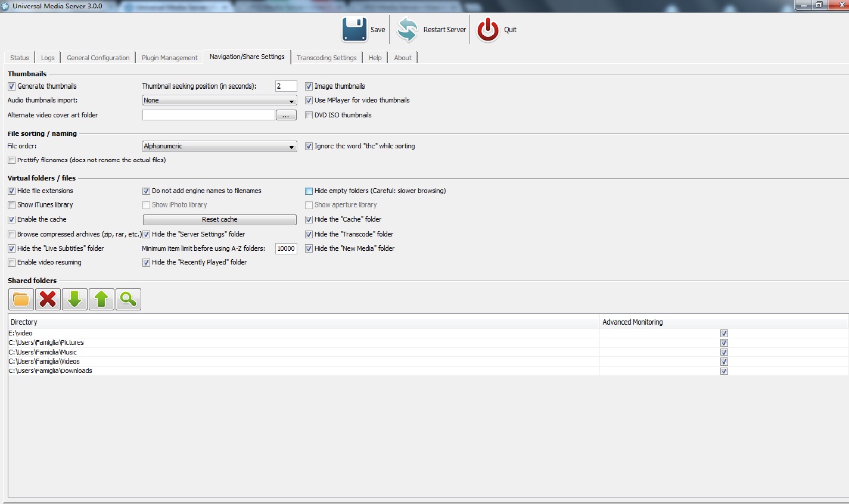Remove selected folder with red X icon
This screenshot has height=504, width=849.
click(48, 299)
